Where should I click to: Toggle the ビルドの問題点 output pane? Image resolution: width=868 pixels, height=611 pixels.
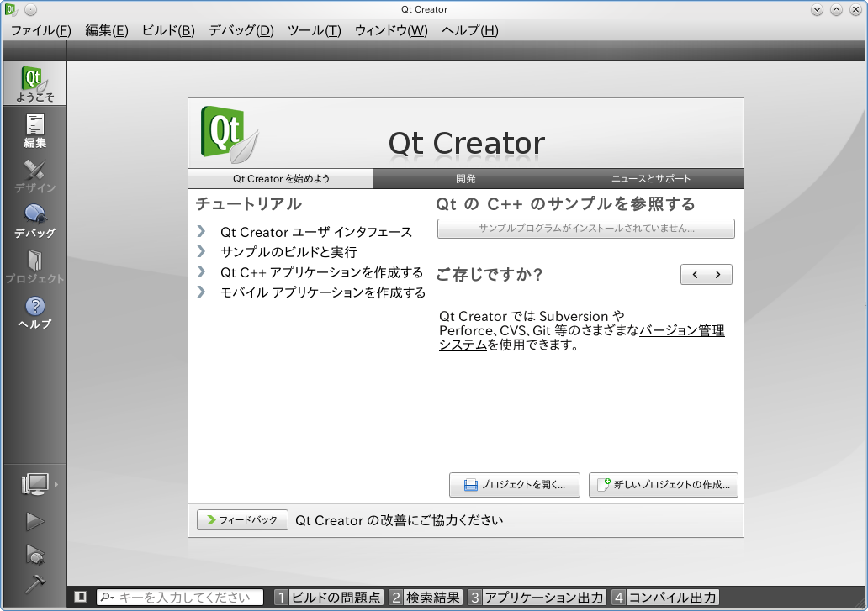click(x=329, y=598)
